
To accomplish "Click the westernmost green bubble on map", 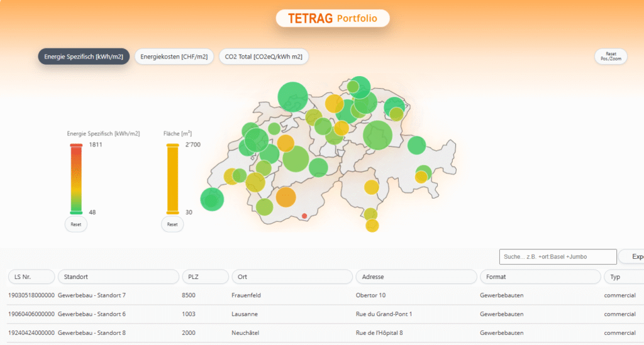I will point(212,199).
